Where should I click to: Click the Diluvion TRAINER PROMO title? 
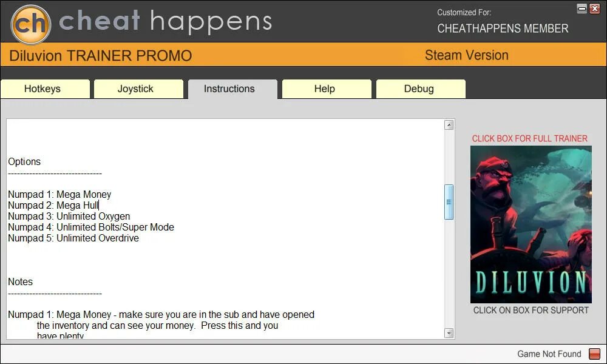(x=101, y=56)
